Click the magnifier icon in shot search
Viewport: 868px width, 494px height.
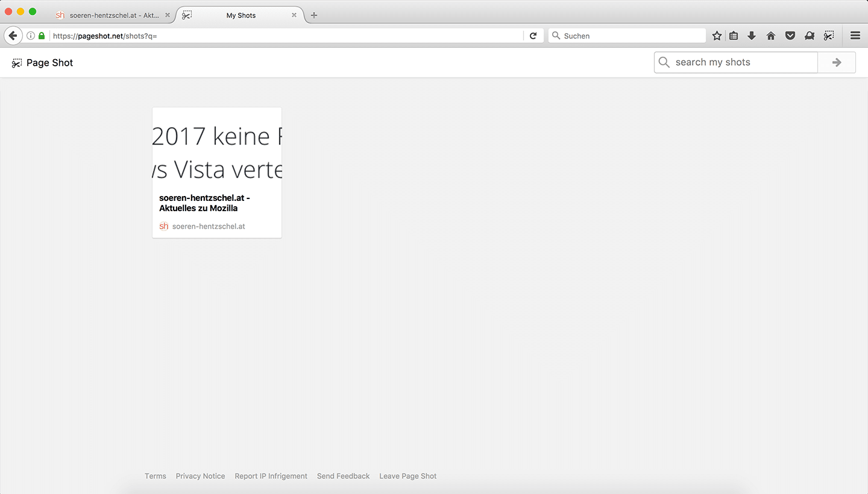pos(664,62)
